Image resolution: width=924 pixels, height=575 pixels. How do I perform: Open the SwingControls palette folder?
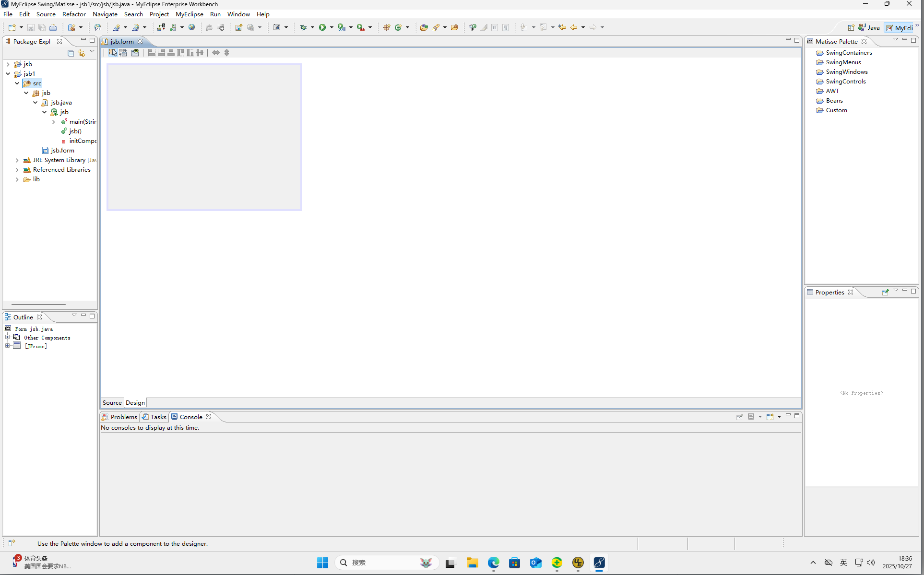point(845,82)
